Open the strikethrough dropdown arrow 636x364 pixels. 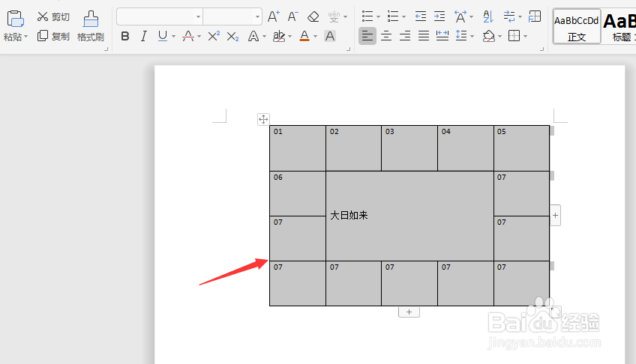point(199,37)
